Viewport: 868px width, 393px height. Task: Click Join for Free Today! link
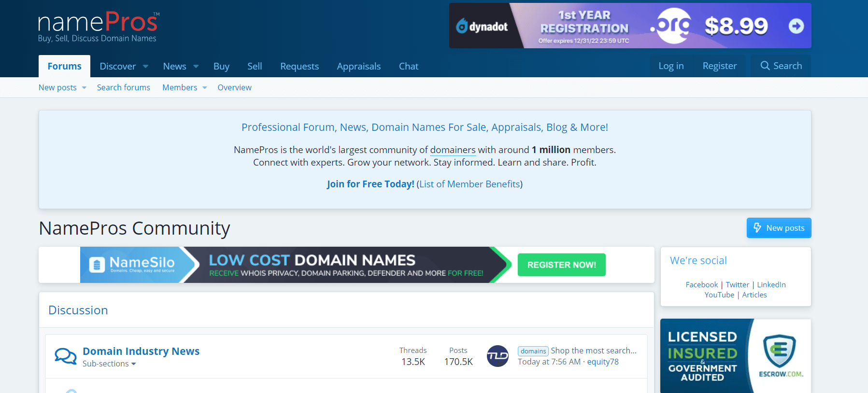point(370,184)
